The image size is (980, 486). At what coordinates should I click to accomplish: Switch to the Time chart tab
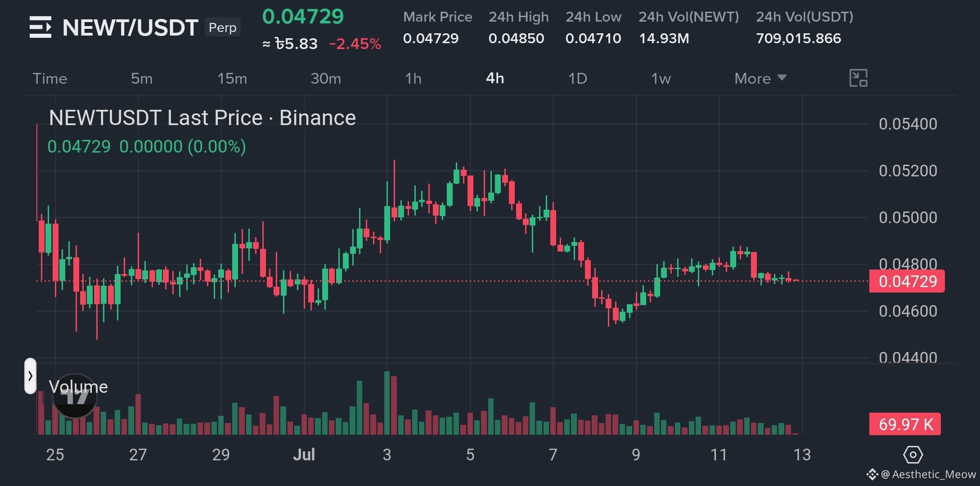tap(50, 79)
